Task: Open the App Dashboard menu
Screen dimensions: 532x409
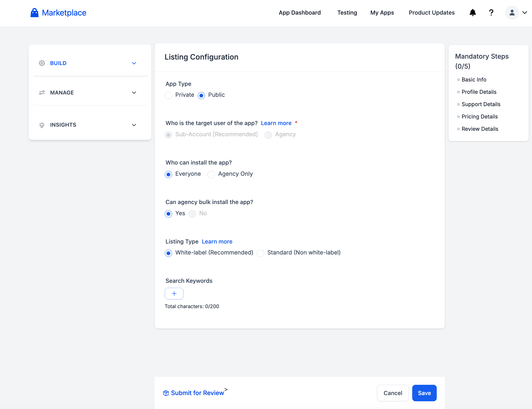Action: pos(299,13)
